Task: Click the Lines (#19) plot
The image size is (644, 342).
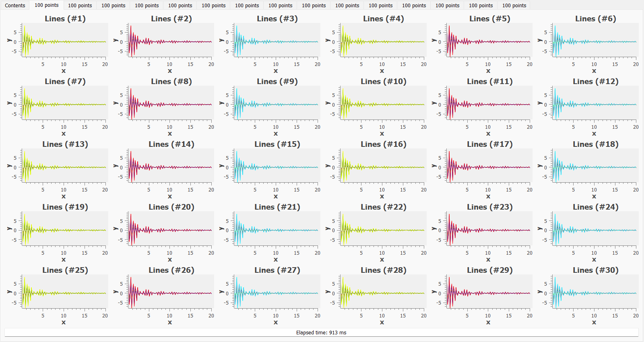Action: [x=64, y=229]
